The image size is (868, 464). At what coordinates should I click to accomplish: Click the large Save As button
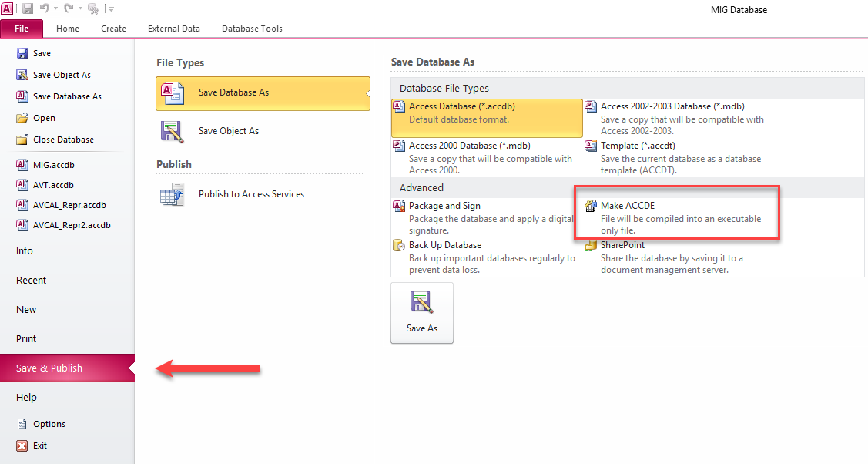click(x=422, y=312)
